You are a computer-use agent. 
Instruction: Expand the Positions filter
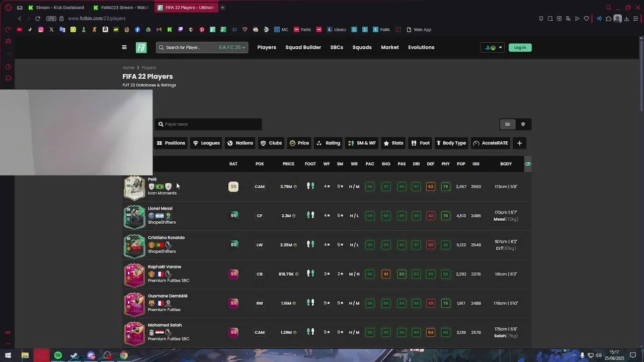(x=171, y=143)
